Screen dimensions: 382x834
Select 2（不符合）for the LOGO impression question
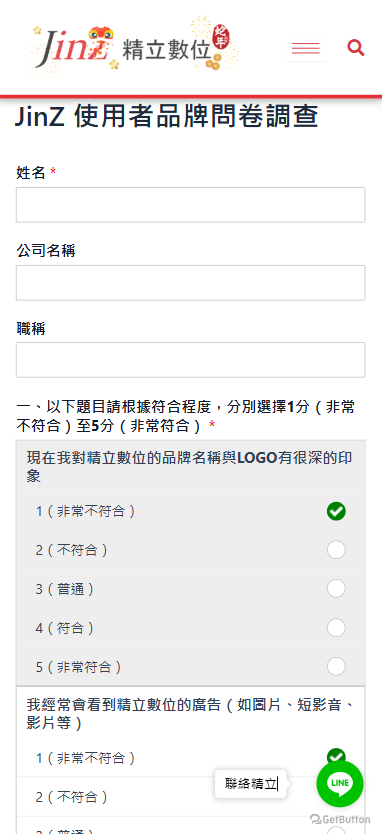(336, 550)
